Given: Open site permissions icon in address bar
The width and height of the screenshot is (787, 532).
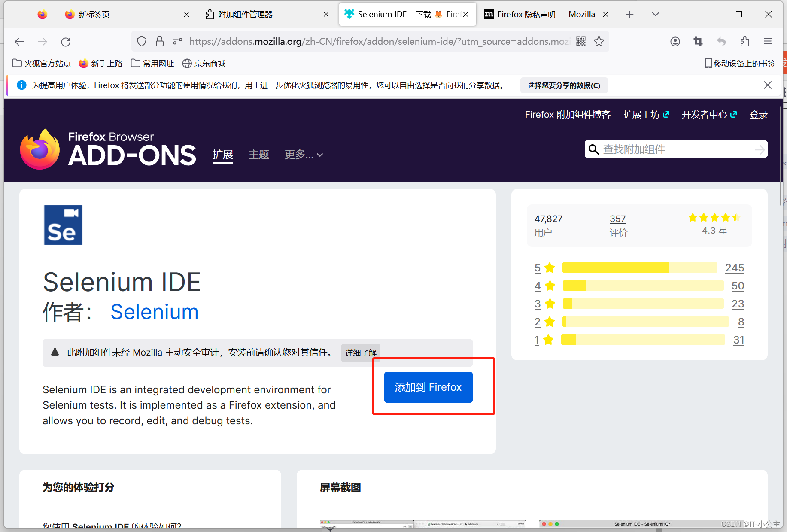Looking at the screenshot, I should click(x=178, y=41).
